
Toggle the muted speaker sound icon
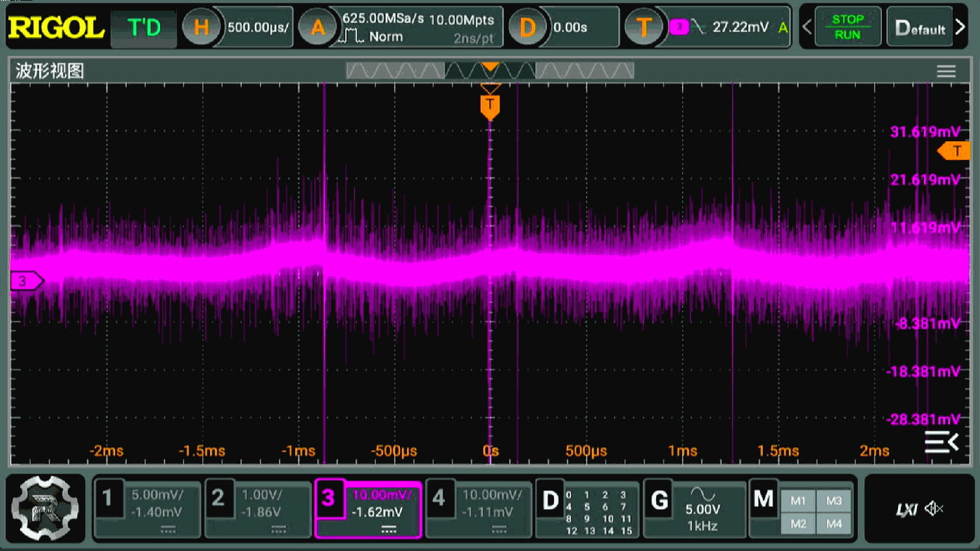934,508
